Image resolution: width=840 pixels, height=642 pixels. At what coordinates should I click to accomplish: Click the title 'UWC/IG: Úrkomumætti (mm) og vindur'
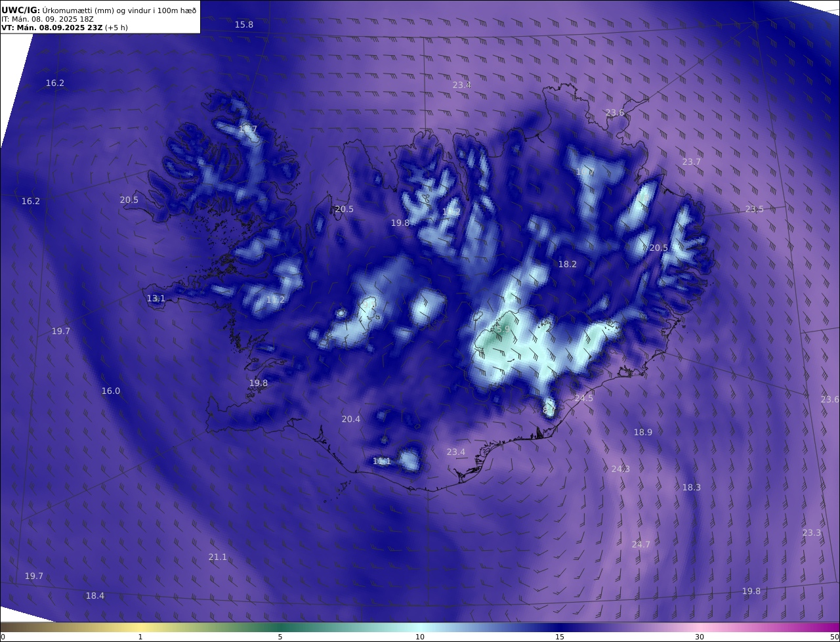pyautogui.click(x=100, y=10)
